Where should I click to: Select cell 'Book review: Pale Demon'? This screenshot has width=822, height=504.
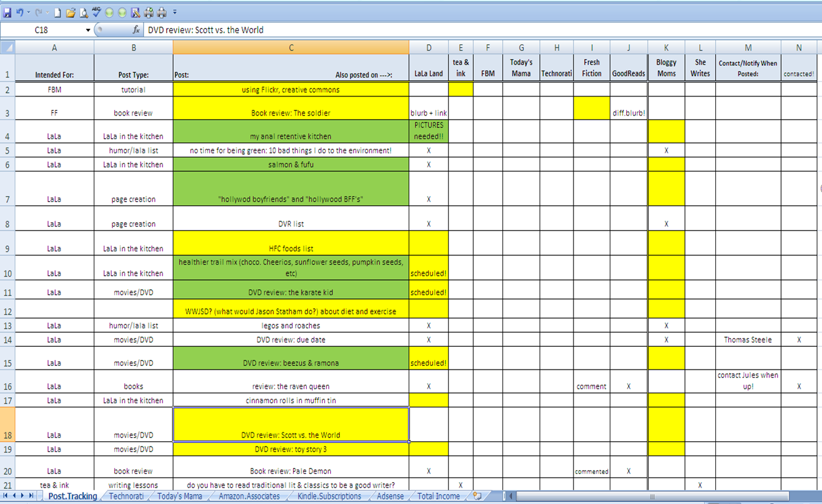[291, 467]
